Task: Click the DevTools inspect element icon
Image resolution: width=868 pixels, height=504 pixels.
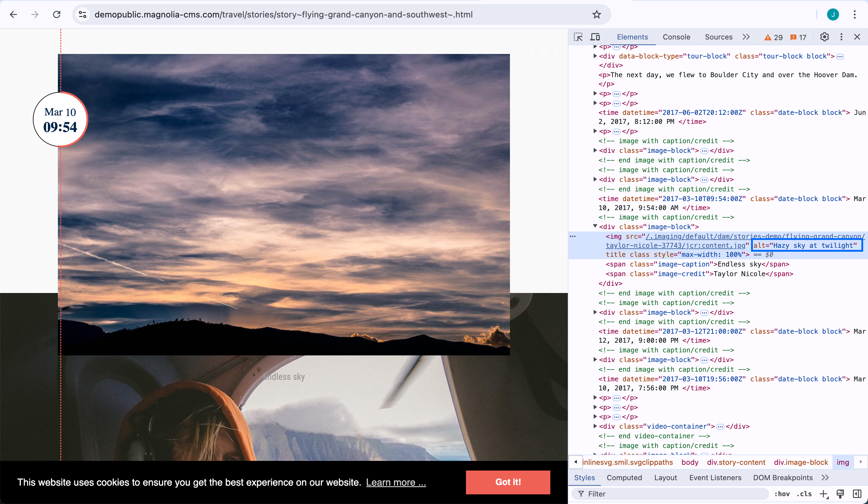Action: (578, 37)
